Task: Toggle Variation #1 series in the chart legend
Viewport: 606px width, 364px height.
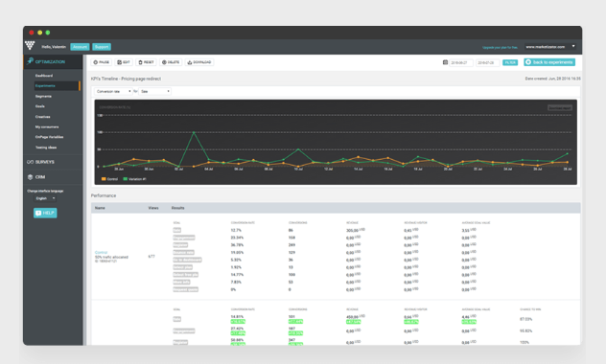Action: 134,179
